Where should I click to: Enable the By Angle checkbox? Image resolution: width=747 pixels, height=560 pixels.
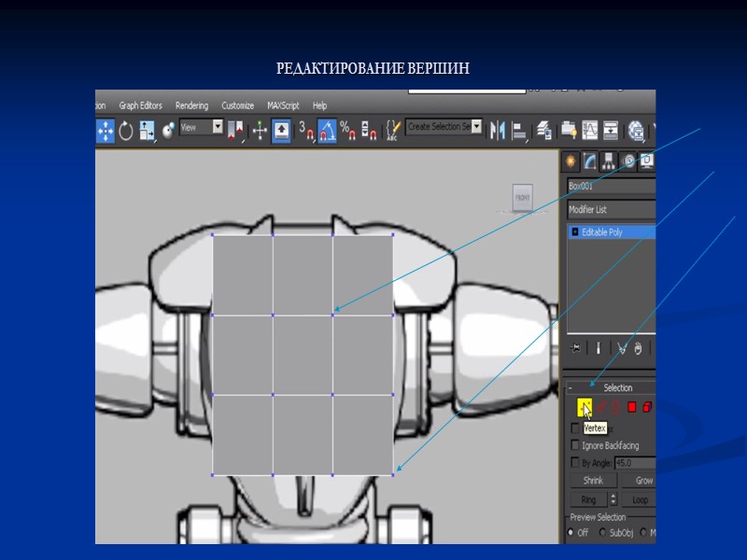click(574, 463)
